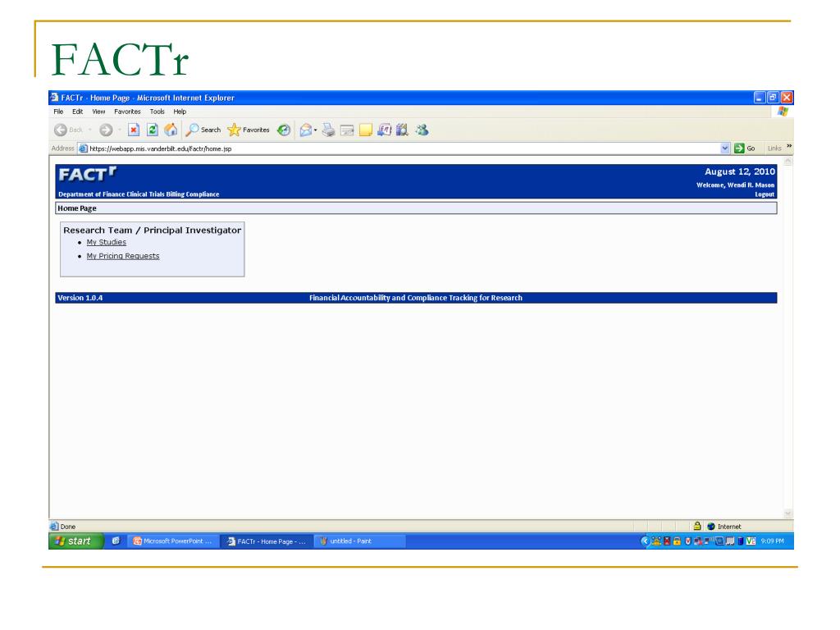Click the yellow note toolbar icon
The width and height of the screenshot is (840, 630).
tap(366, 130)
